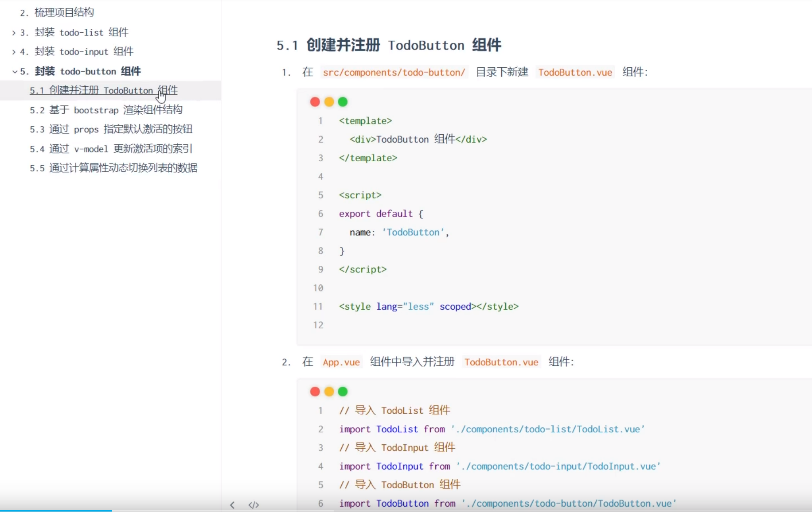Click inline code App.vue in step 2

[x=341, y=362]
